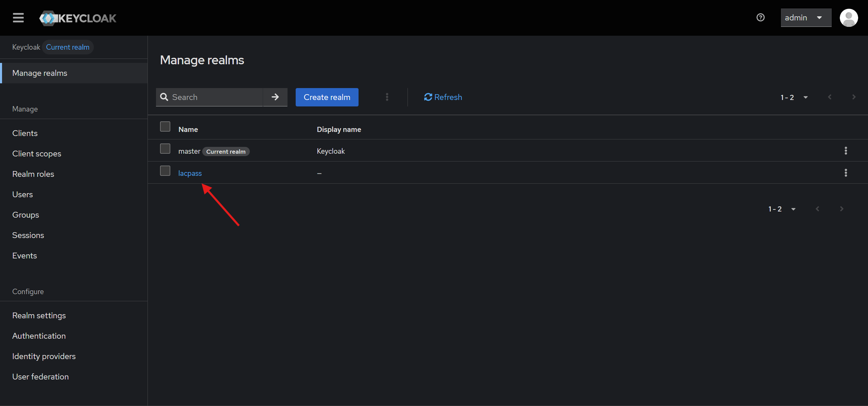Open the help question mark icon
This screenshot has height=406, width=868.
[761, 17]
